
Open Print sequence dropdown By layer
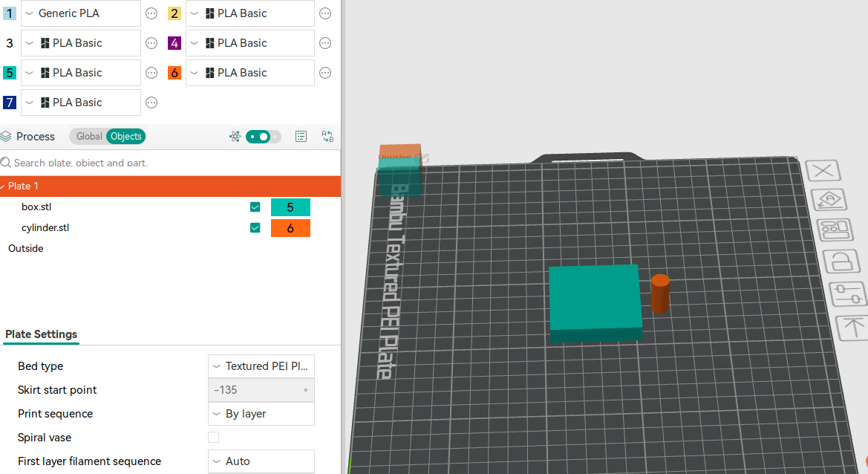261,414
